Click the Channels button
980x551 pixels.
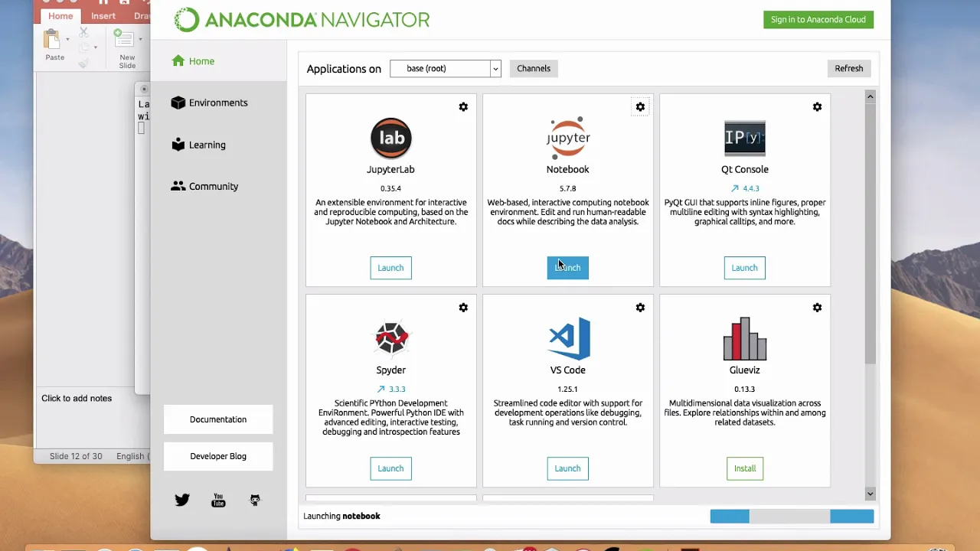[534, 68]
